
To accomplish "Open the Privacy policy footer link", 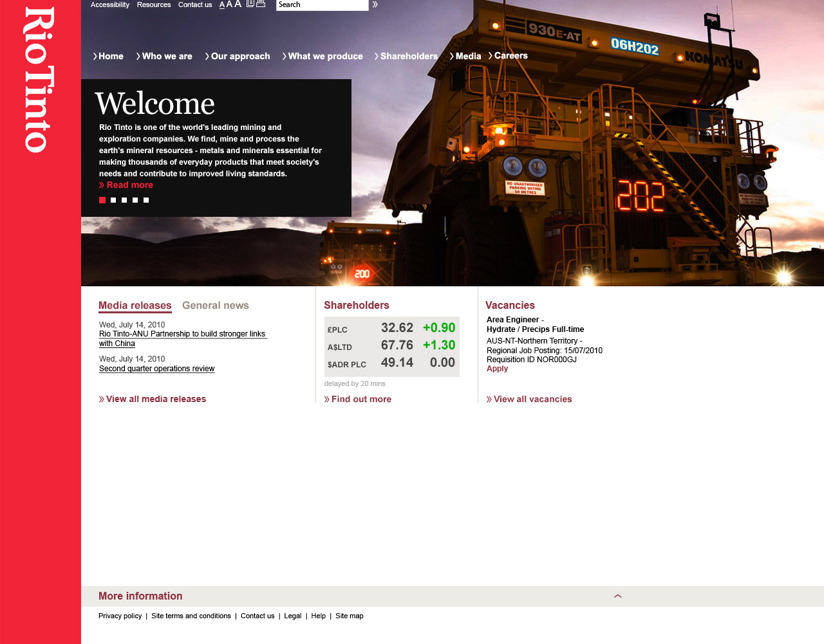I will 120,616.
